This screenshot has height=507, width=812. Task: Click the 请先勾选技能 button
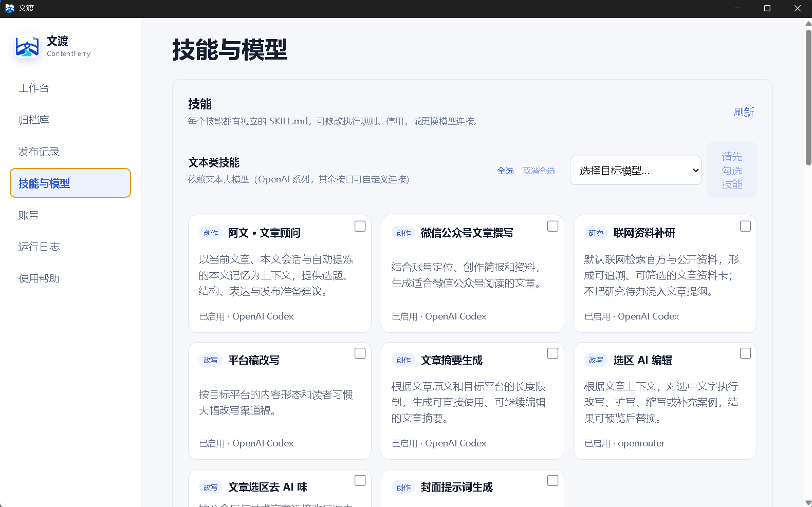click(732, 171)
